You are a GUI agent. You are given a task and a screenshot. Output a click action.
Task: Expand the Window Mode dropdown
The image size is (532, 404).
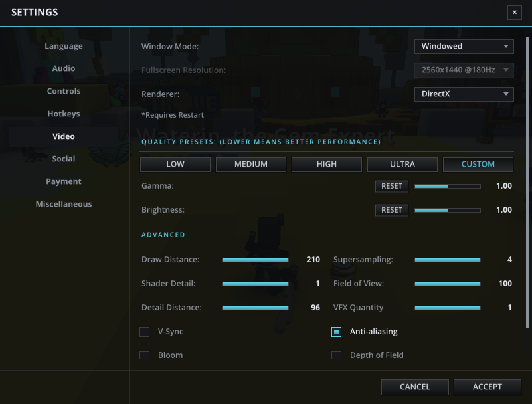464,46
